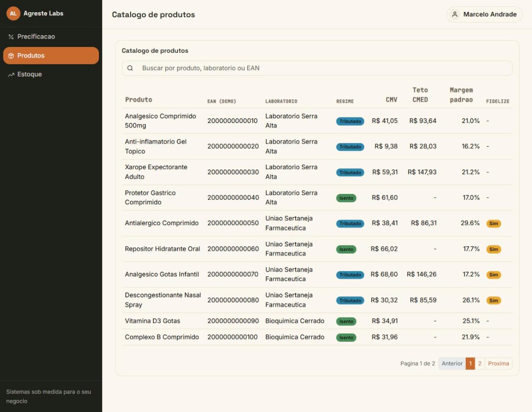The height and width of the screenshot is (412, 532).
Task: Click the EAN (DEMO) column header
Action: click(221, 101)
